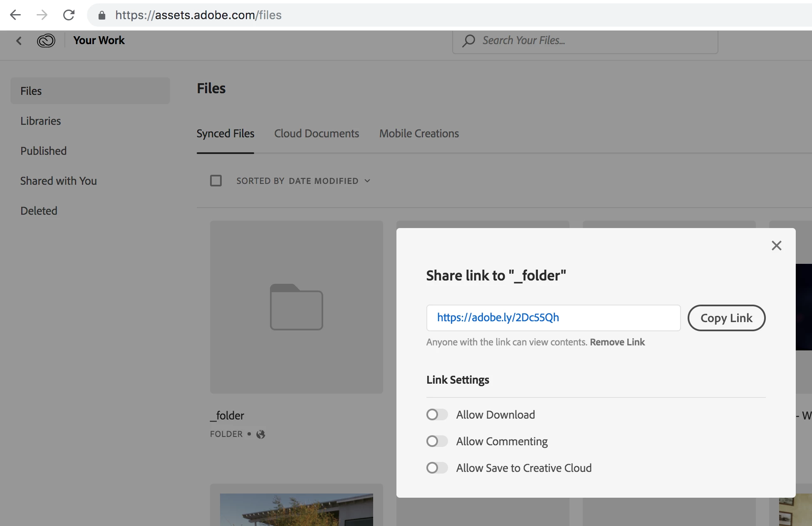Switch to the Cloud Documents tab

316,134
